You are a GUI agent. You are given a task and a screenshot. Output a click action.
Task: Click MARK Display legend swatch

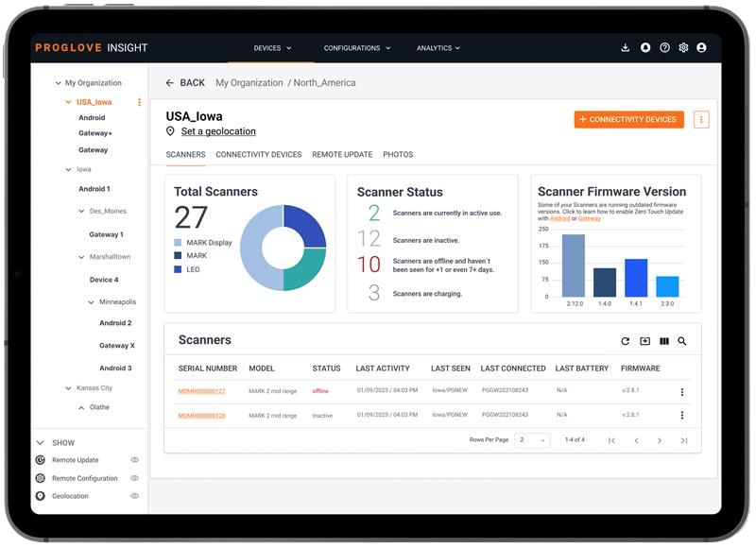[178, 243]
